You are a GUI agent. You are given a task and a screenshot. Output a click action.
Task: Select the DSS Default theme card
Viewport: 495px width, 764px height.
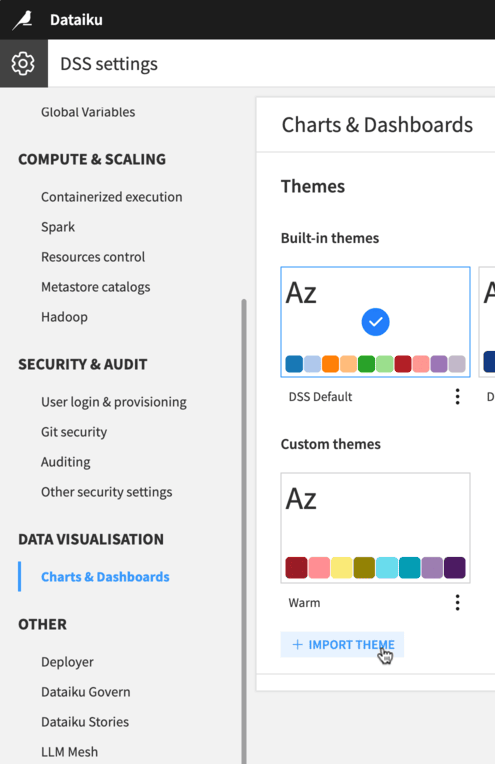[x=375, y=322]
